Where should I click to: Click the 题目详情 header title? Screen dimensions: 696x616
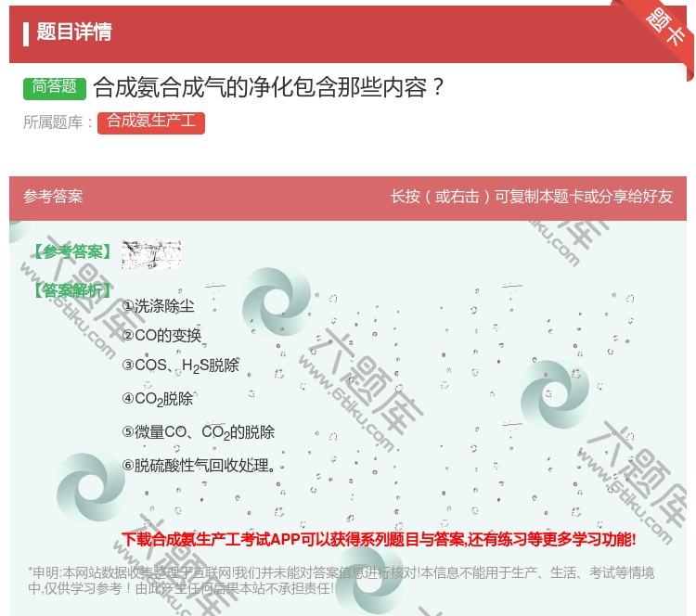click(73, 32)
